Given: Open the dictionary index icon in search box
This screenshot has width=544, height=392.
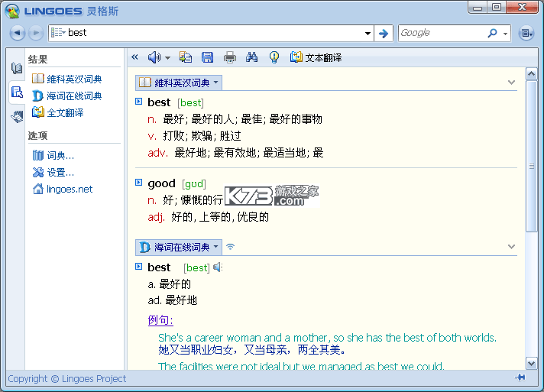Looking at the screenshot, I should 58,33.
